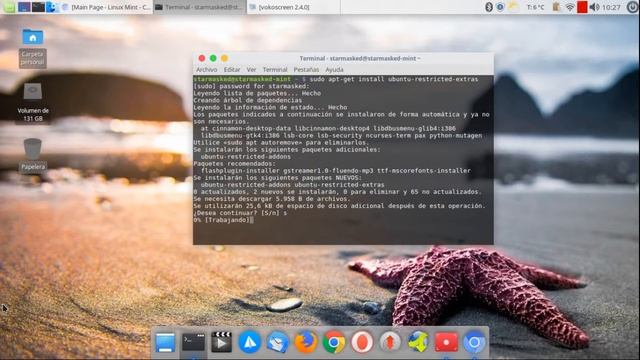The image size is (640, 360).
Task: Click 'sudo apt-get install ubuntu-restricted-extras' command text
Action: (x=394, y=79)
